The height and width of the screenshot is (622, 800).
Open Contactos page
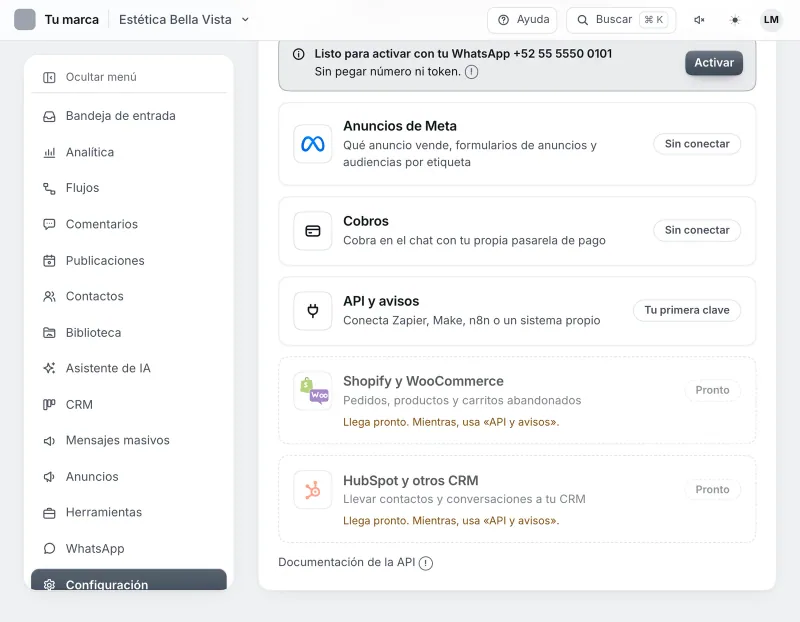(x=129, y=296)
